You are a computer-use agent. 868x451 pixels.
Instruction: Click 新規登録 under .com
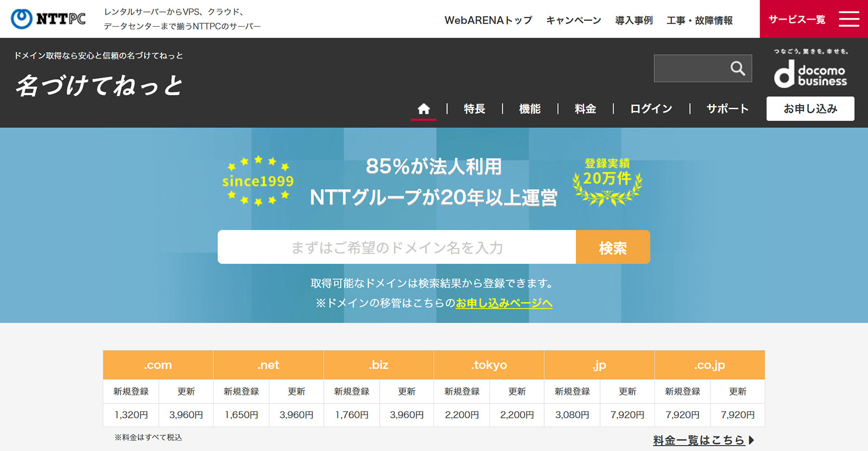click(131, 391)
